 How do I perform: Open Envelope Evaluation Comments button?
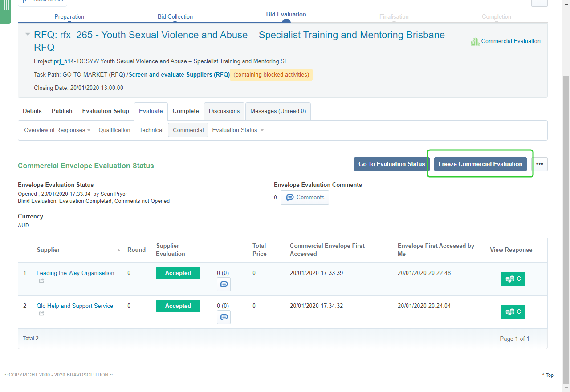pyautogui.click(x=305, y=198)
